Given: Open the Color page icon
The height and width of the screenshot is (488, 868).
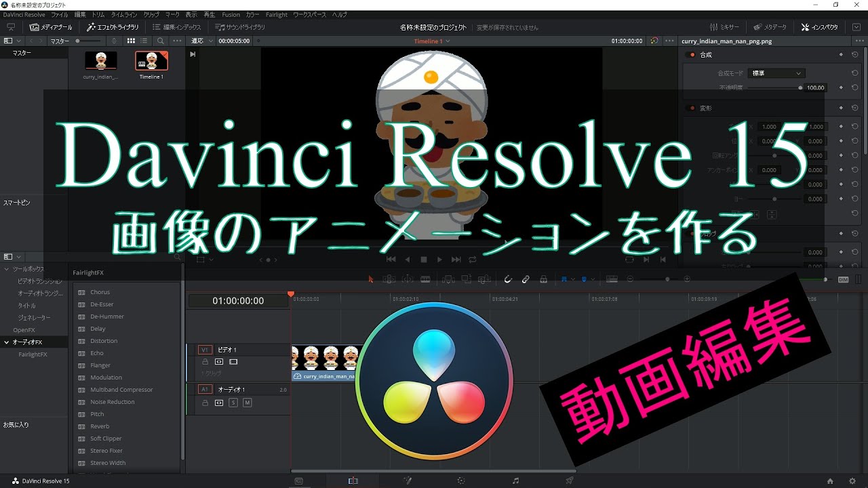Looking at the screenshot, I should [461, 481].
